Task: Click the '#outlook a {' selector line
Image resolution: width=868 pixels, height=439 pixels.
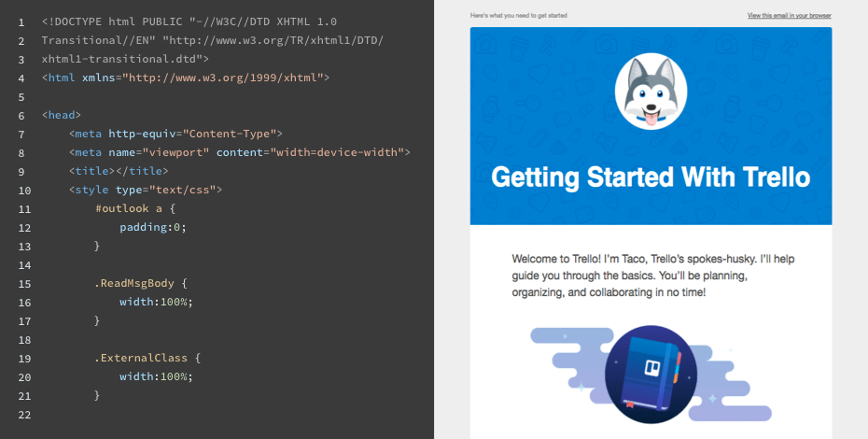Action: coord(135,208)
